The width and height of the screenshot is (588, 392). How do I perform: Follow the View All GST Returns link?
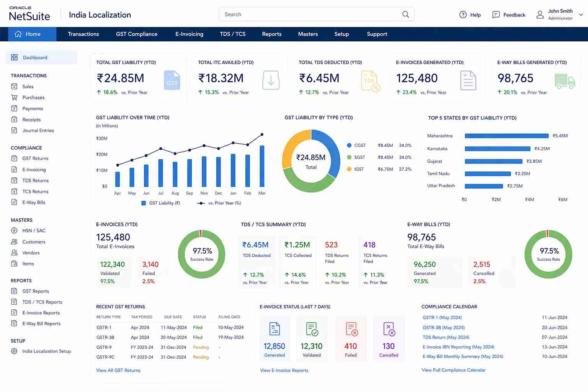point(118,370)
